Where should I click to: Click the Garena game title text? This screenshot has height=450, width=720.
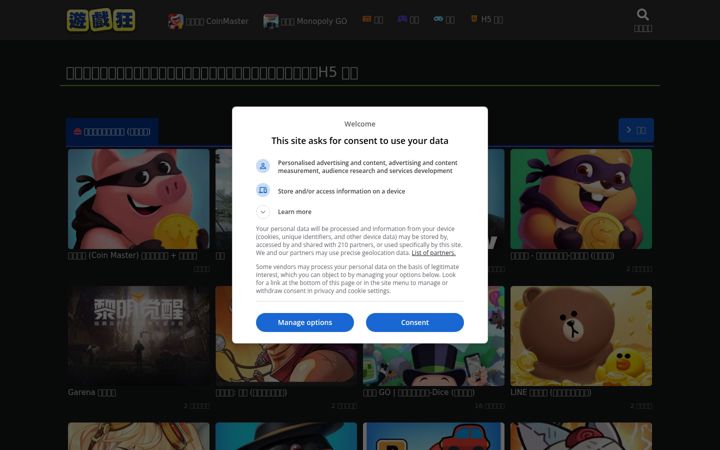click(92, 393)
